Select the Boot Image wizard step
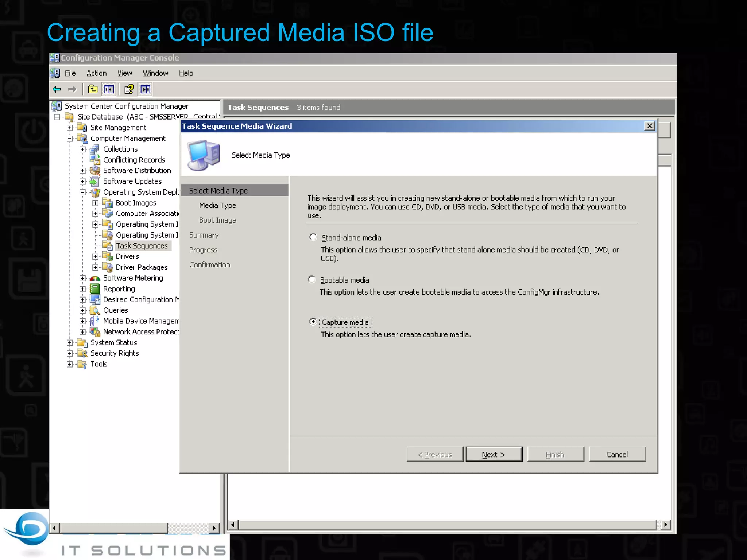 coord(217,220)
